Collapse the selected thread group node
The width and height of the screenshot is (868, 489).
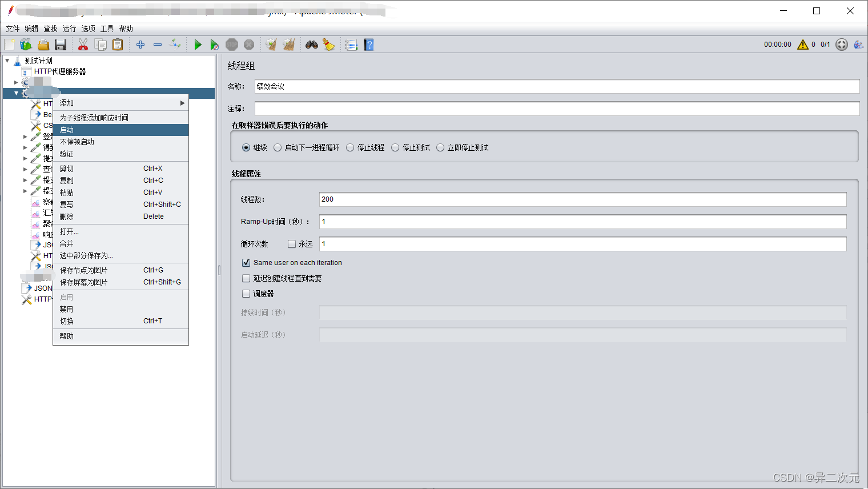click(16, 93)
